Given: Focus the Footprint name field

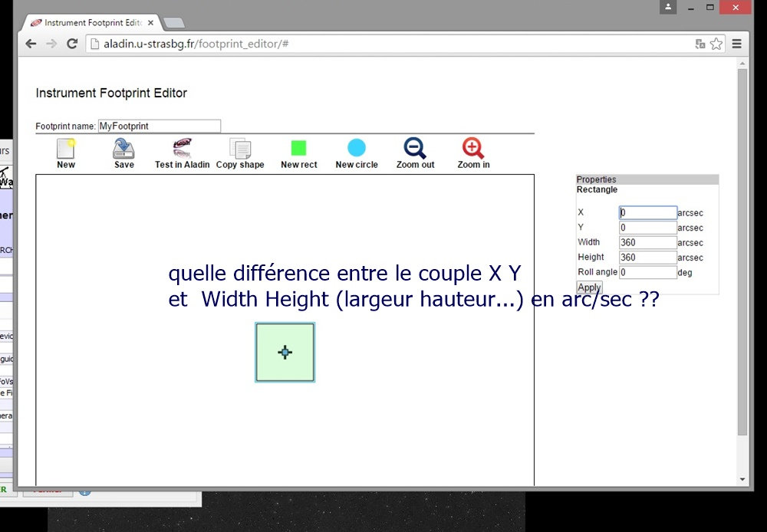Looking at the screenshot, I should (160, 126).
